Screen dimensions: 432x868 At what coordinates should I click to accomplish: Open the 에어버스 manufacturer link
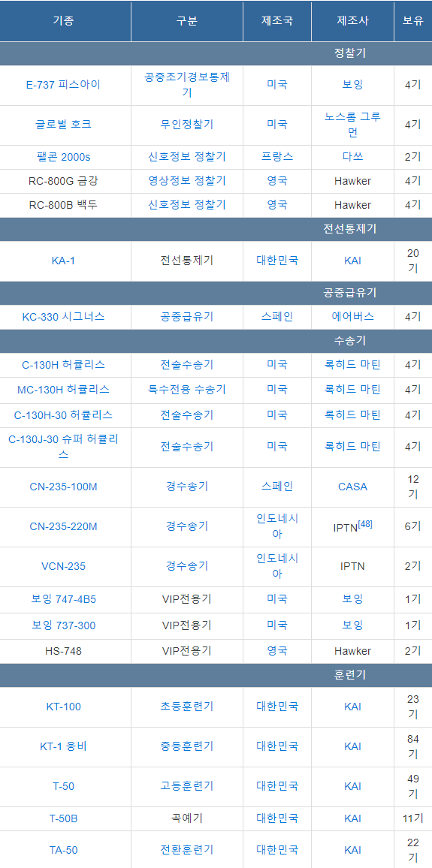click(353, 317)
